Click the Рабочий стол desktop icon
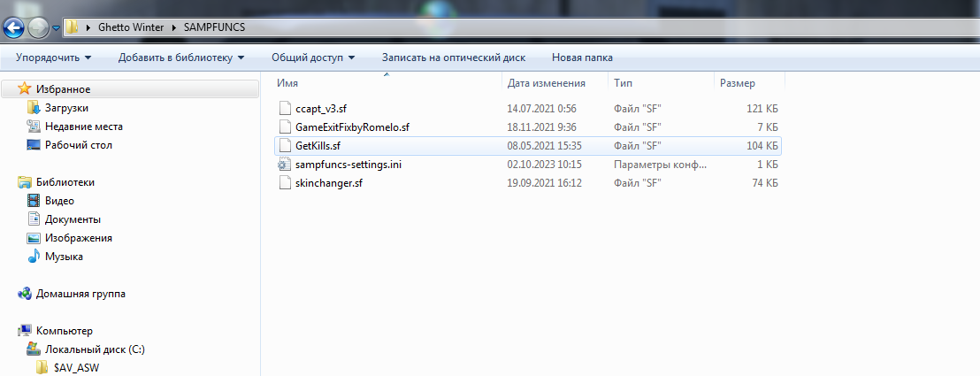The image size is (980, 376). [x=34, y=145]
